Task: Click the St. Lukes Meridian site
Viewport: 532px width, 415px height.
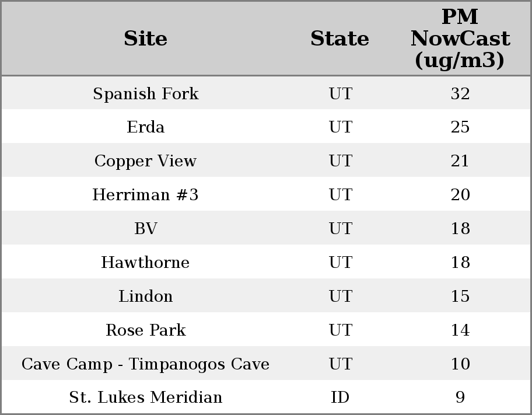Action: 146,397
